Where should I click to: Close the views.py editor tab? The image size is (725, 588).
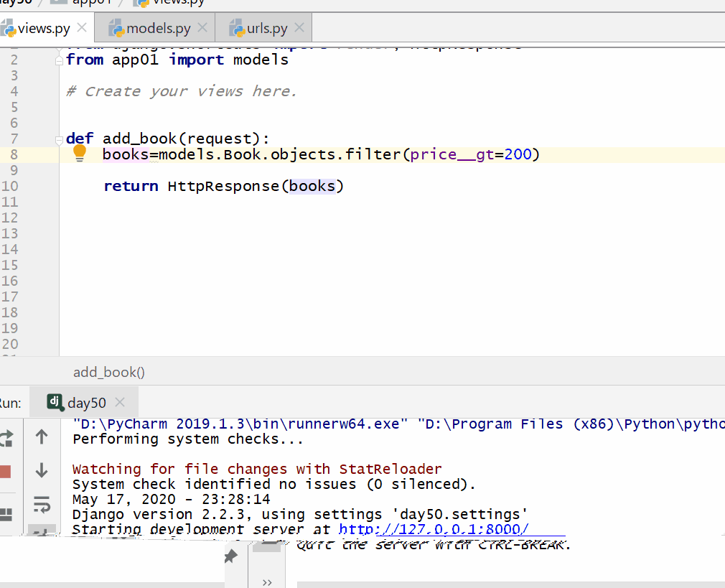coord(82,28)
